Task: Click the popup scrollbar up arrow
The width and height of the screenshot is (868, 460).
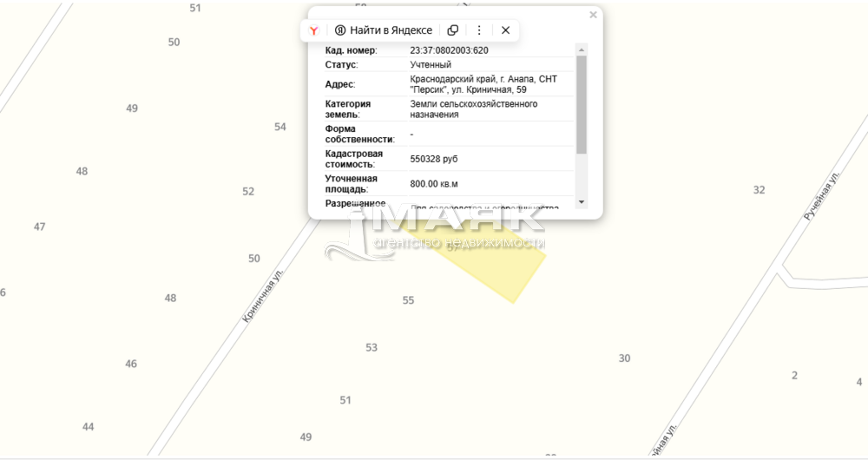Action: [x=582, y=49]
